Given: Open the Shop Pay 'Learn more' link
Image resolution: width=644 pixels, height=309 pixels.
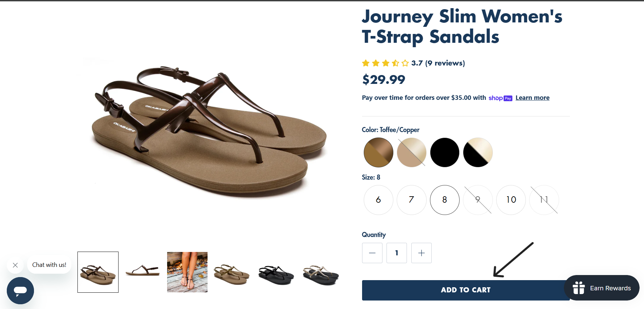Looking at the screenshot, I should click(x=532, y=98).
